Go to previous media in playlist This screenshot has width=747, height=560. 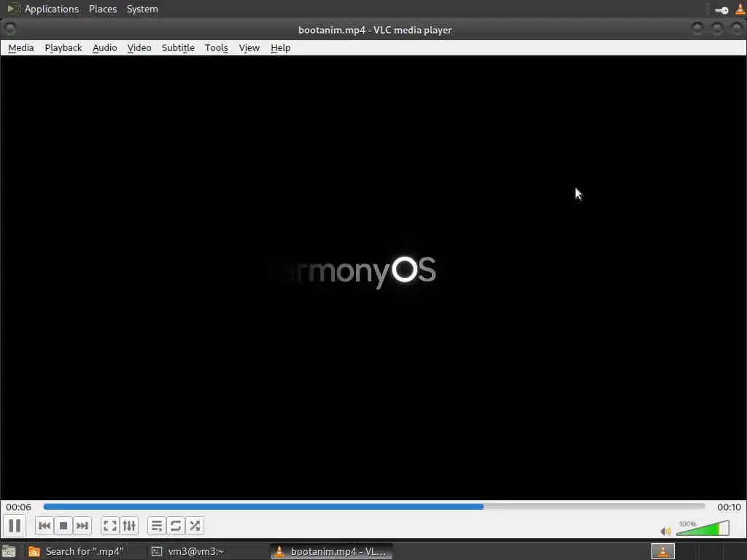click(44, 526)
